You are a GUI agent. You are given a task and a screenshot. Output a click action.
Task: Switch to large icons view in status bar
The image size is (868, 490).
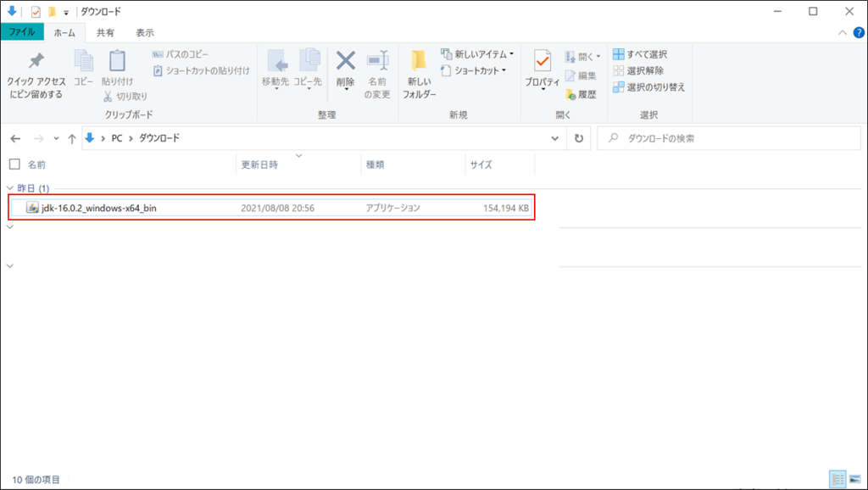855,479
